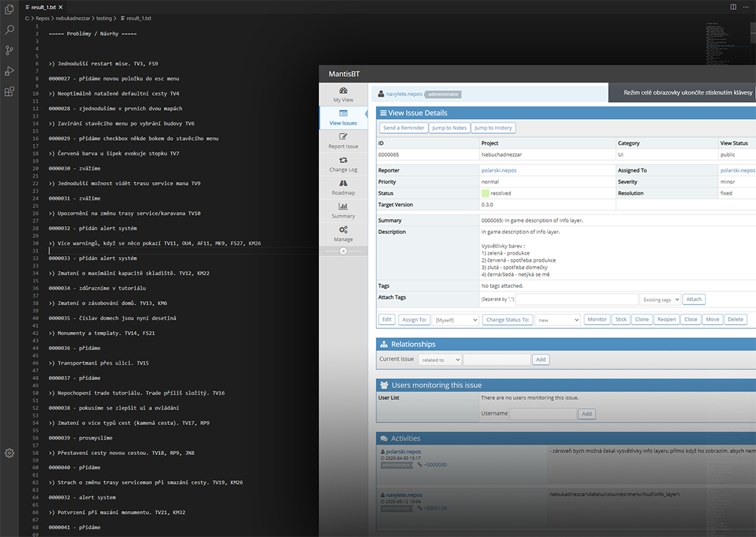
Task: Open Roadmap in MantisBT sidebar
Action: point(343,187)
